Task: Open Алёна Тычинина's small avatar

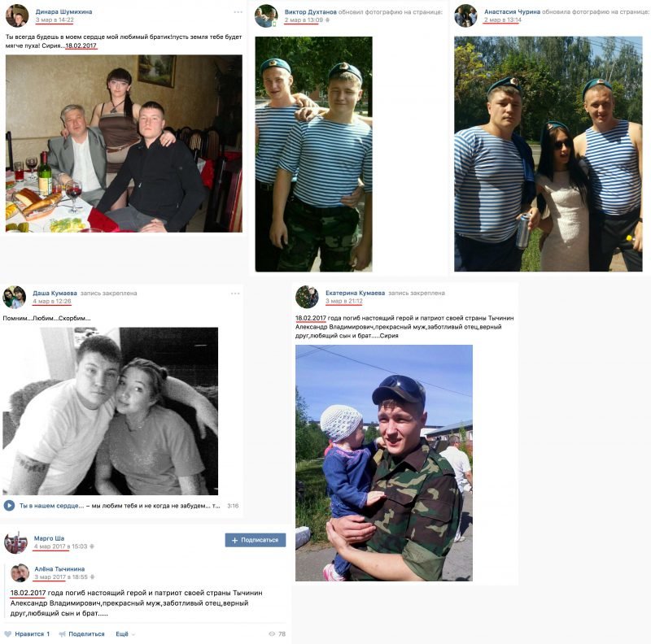Action: (20, 572)
